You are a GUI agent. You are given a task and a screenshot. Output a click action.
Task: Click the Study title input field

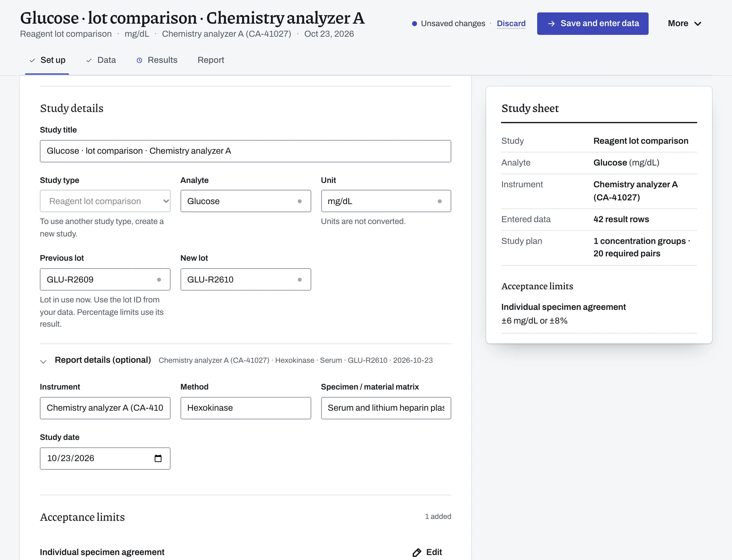[x=245, y=151]
